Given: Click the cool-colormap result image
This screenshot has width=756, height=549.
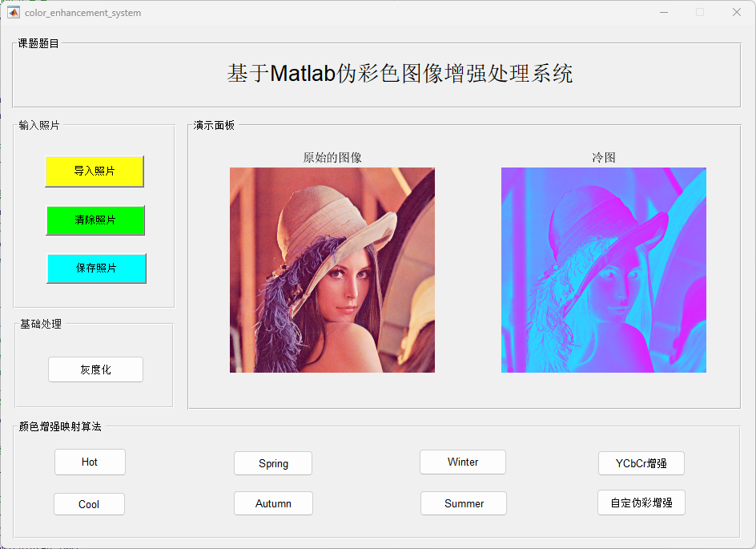Looking at the screenshot, I should pos(604,270).
